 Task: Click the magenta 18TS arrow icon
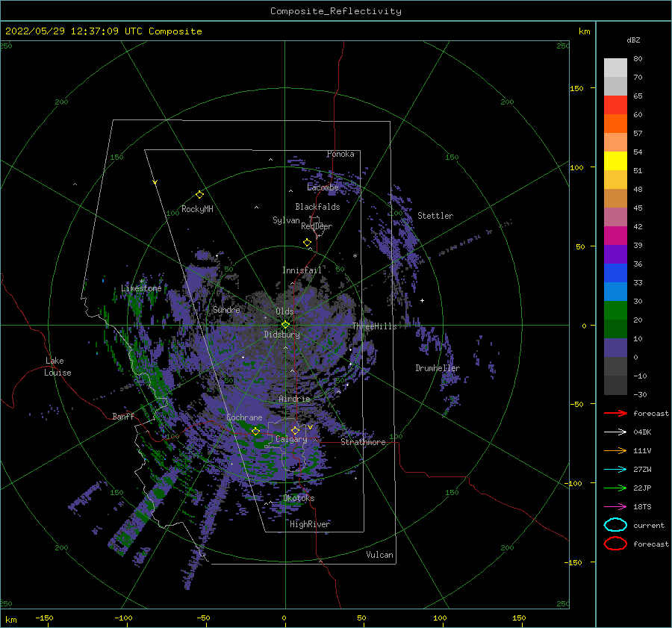coord(615,507)
